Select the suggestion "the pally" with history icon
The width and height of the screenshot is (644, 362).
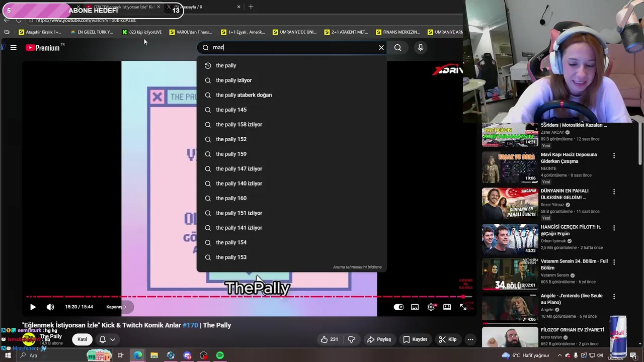(292, 65)
